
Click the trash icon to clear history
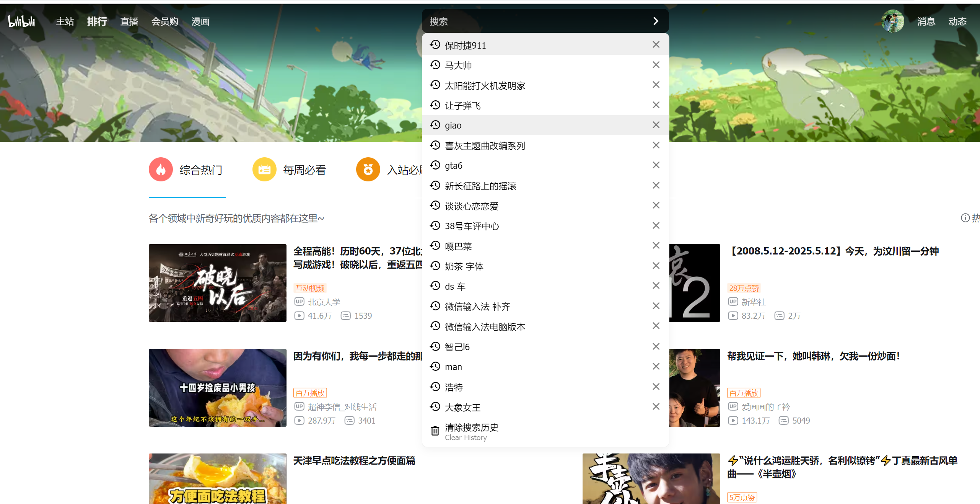[435, 431]
